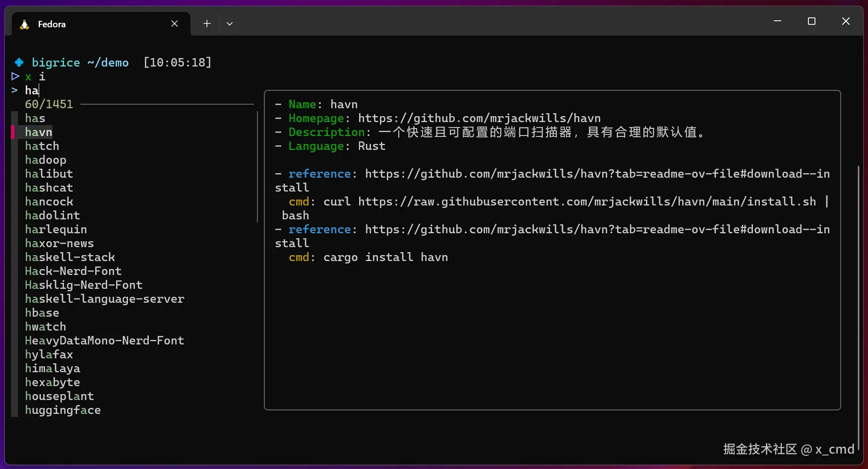Click the 'Name: havn' line
Viewport: 868px width, 469px height.
pyautogui.click(x=316, y=104)
